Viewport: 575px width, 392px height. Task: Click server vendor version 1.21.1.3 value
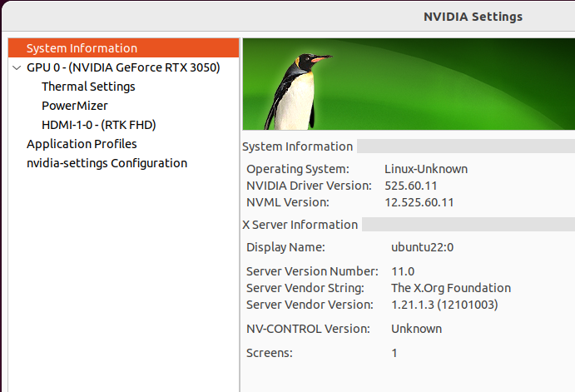(444, 305)
